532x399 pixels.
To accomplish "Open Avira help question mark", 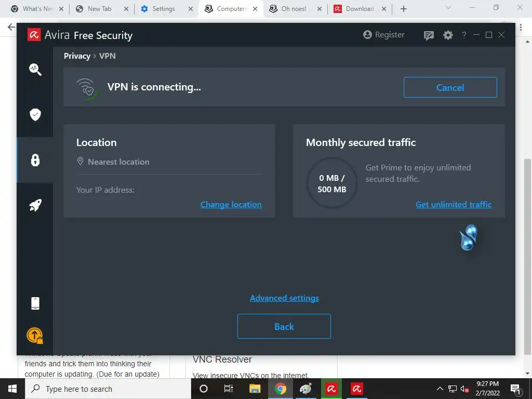I will tap(464, 35).
